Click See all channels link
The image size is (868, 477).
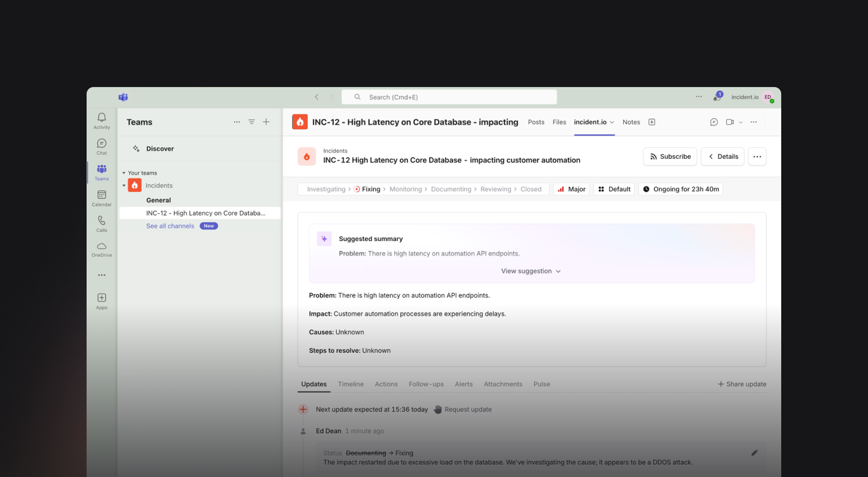point(170,226)
